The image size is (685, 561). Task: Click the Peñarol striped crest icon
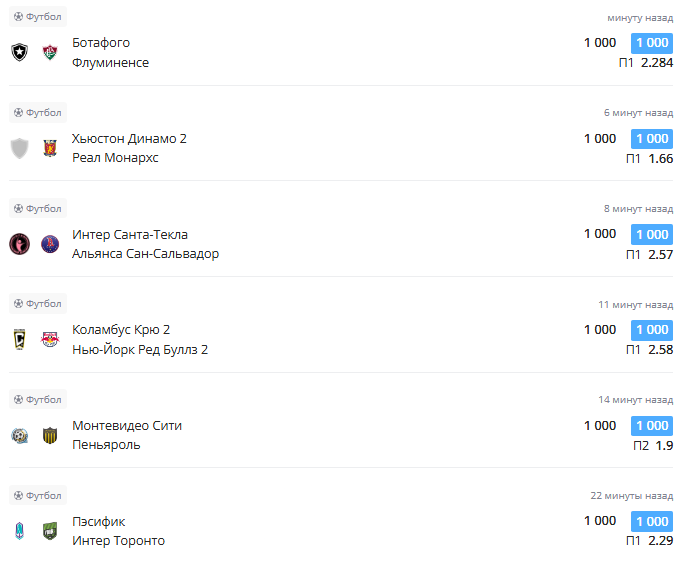[x=50, y=435]
